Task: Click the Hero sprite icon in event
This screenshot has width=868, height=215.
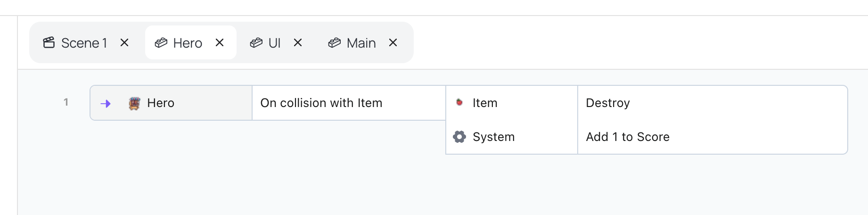Action: point(134,103)
